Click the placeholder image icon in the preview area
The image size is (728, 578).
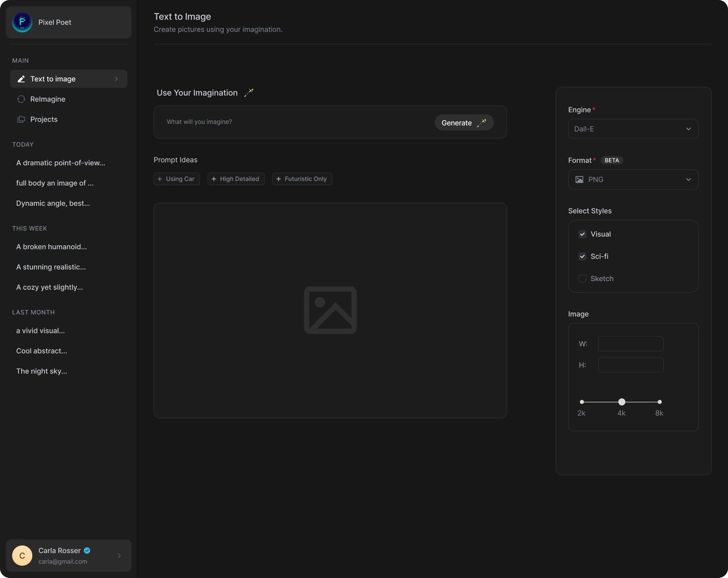(x=330, y=310)
